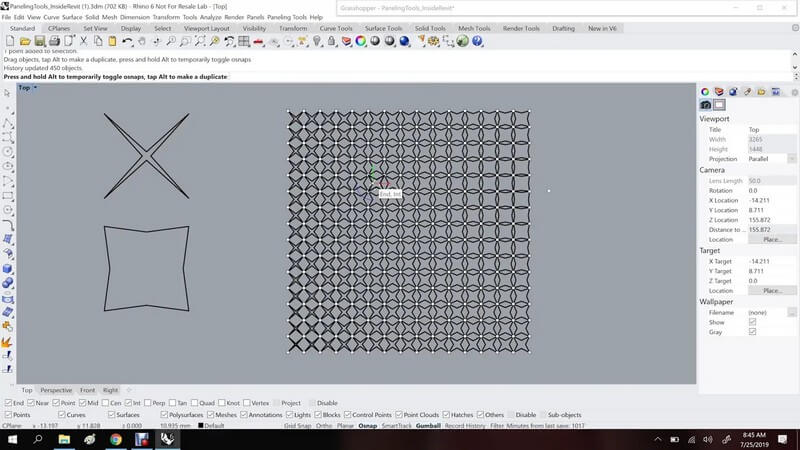The image size is (800, 450).
Task: Click the Print icon in the Standard toolbar
Action: click(x=53, y=41)
